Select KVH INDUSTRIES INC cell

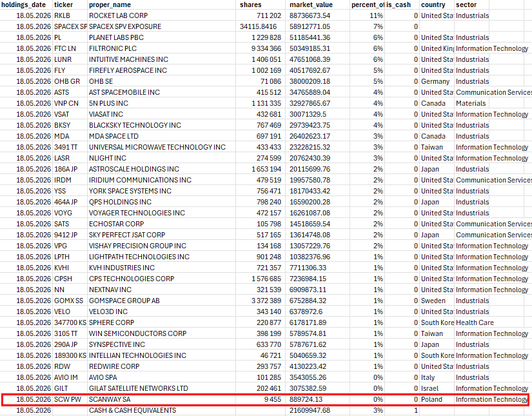click(x=161, y=268)
